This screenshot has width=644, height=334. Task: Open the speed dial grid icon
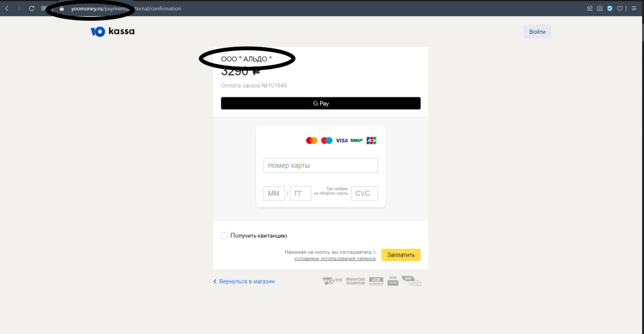click(x=43, y=8)
